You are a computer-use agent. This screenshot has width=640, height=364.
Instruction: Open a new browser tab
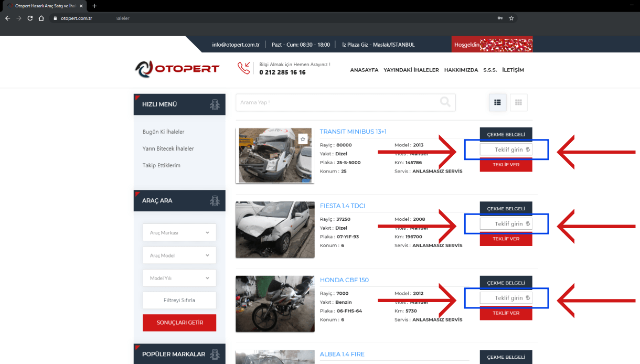(x=94, y=6)
